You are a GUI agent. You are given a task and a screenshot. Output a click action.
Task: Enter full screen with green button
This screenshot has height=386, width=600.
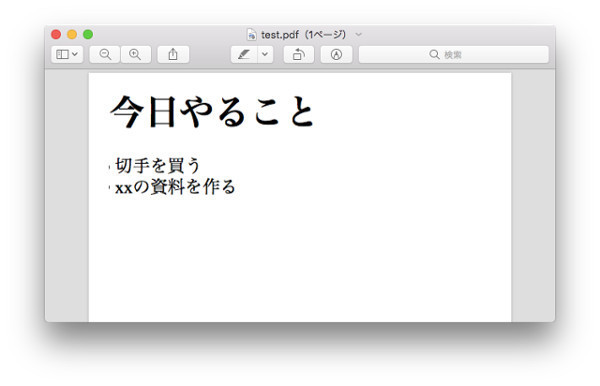88,34
